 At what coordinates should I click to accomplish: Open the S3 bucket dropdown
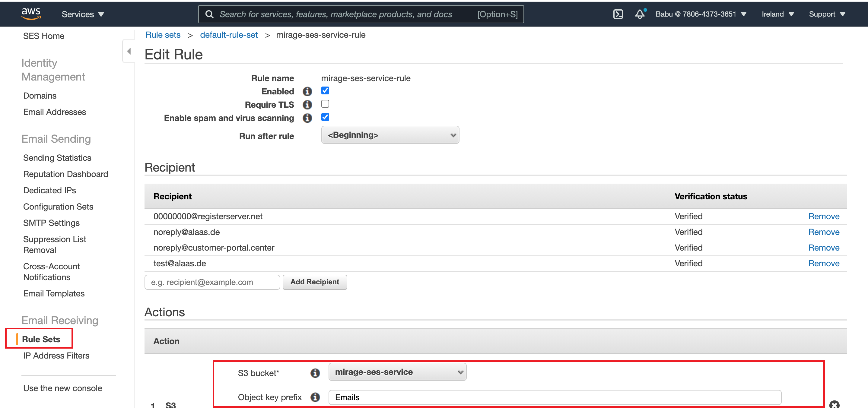[397, 372]
